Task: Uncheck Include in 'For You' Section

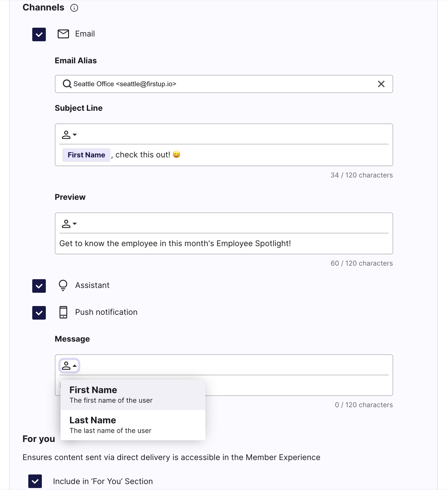Action: [x=35, y=481]
